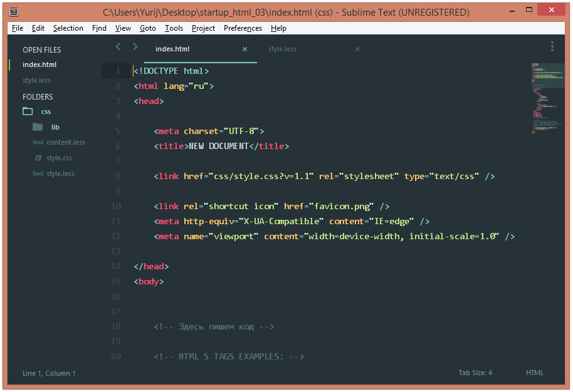Click the html lang="ru" tag
The width and height of the screenshot is (573, 392).
[x=174, y=86]
